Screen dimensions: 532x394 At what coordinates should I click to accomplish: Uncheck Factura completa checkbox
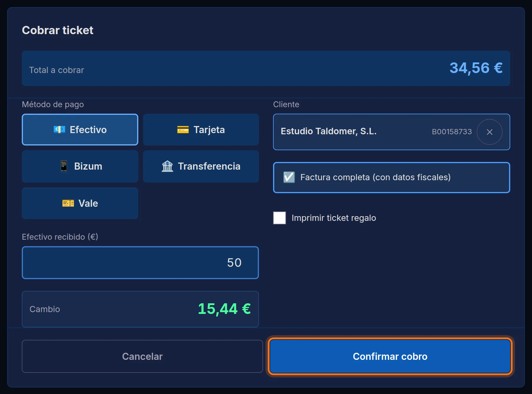tap(289, 177)
